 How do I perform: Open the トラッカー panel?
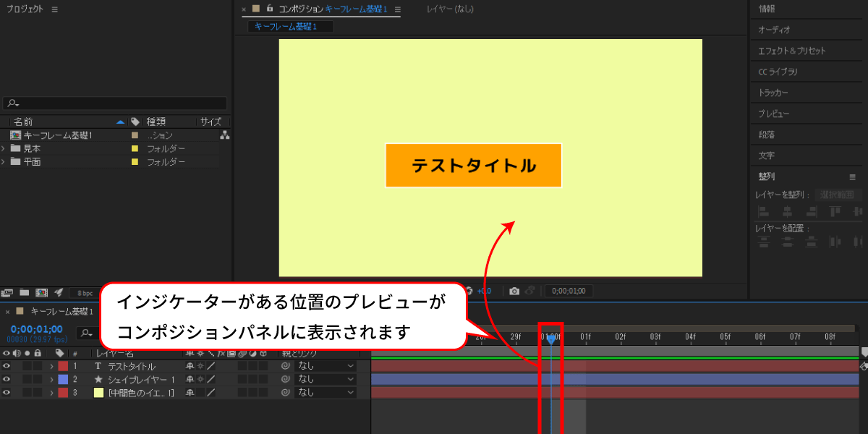click(x=773, y=93)
